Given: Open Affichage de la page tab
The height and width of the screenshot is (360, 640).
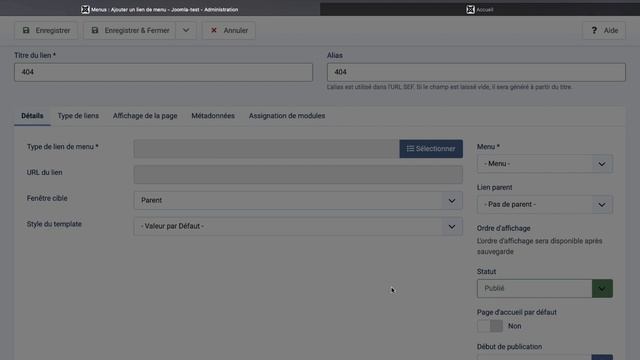Looking at the screenshot, I should tap(145, 116).
